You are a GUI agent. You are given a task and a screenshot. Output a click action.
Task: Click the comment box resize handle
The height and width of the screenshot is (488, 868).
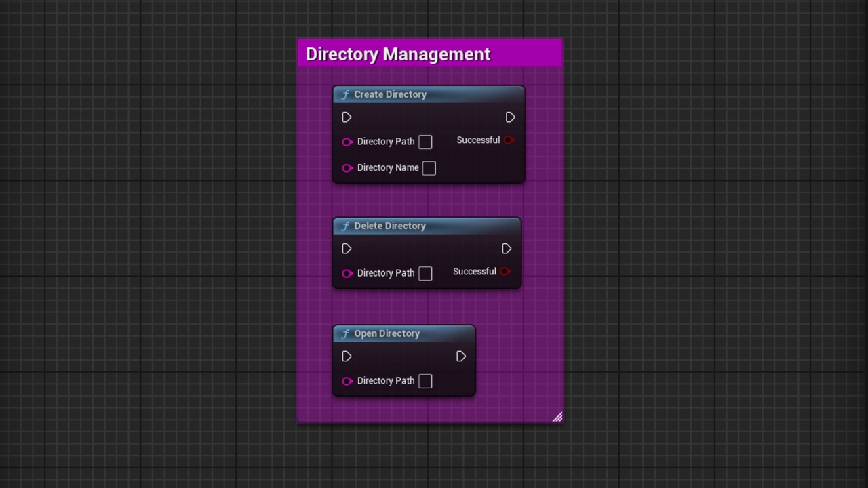(557, 417)
